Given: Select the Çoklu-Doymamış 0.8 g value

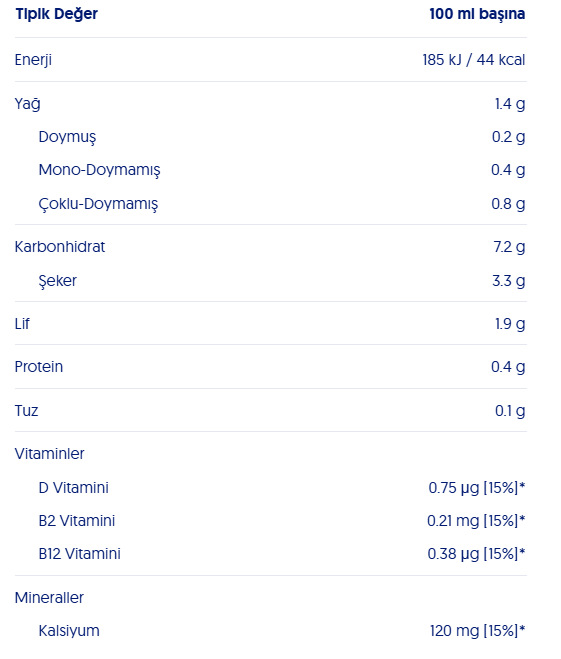Looking at the screenshot, I should tap(508, 204).
